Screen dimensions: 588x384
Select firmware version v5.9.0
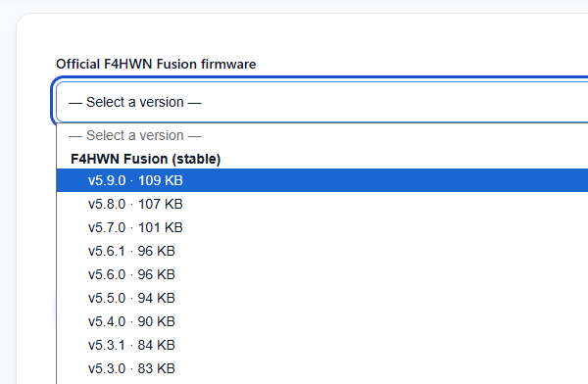[322, 180]
